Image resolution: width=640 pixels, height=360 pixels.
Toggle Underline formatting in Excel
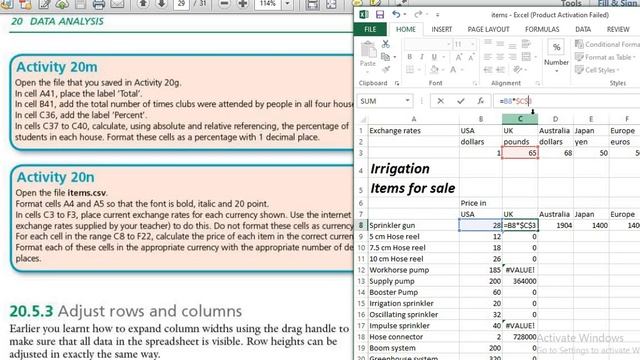[x=434, y=57]
